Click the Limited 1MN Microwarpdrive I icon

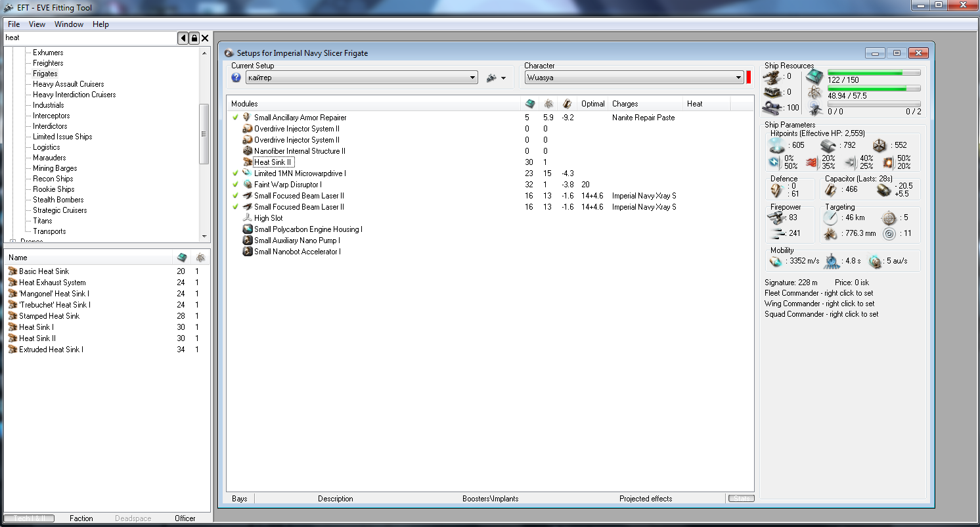tap(248, 173)
